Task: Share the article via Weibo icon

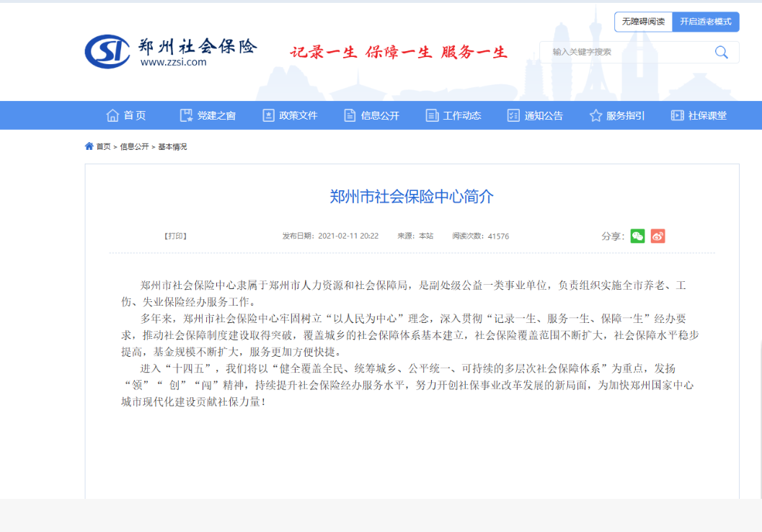Action: pyautogui.click(x=657, y=236)
